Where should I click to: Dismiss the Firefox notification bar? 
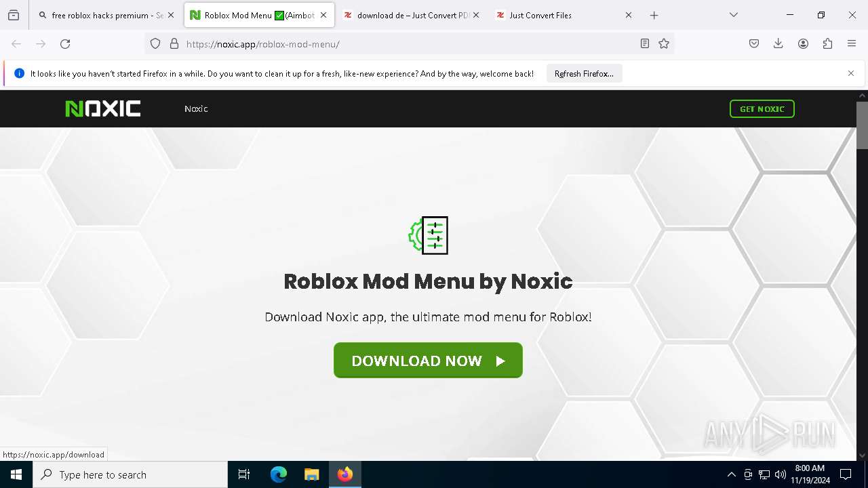[851, 73]
